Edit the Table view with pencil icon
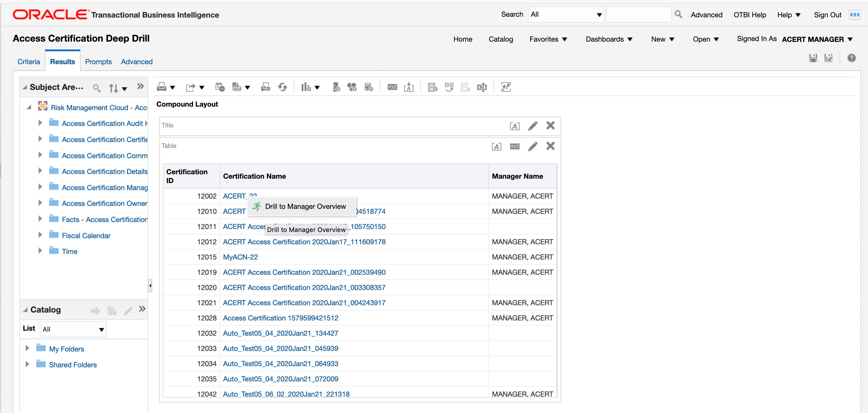868x413 pixels. [x=533, y=146]
